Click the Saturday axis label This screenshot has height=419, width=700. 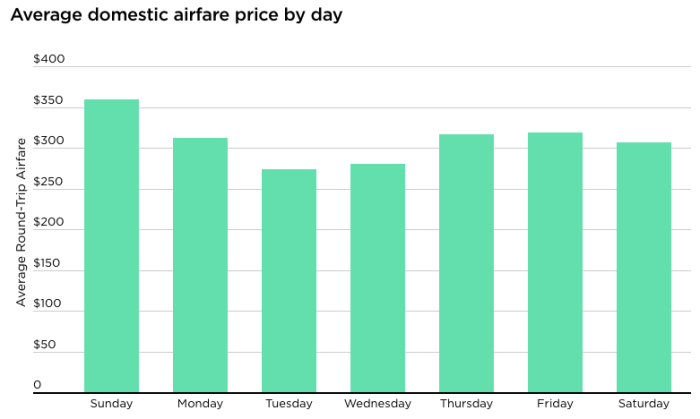pos(644,403)
